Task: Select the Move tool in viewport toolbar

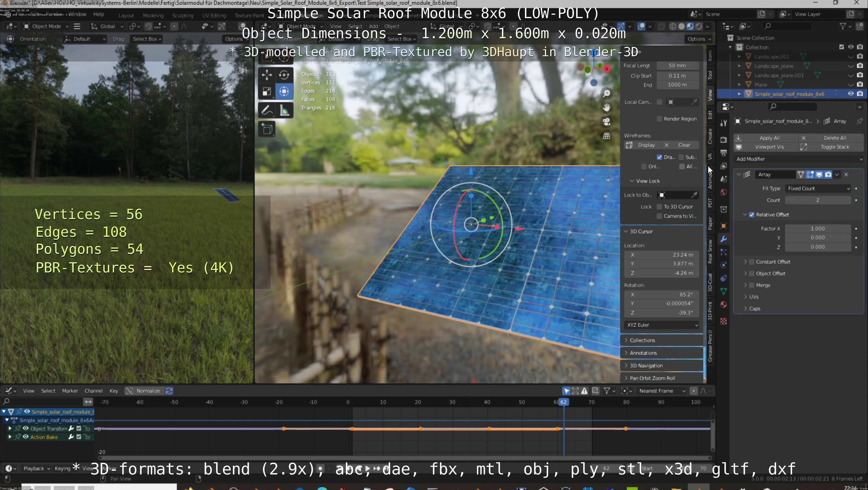Action: (x=267, y=74)
